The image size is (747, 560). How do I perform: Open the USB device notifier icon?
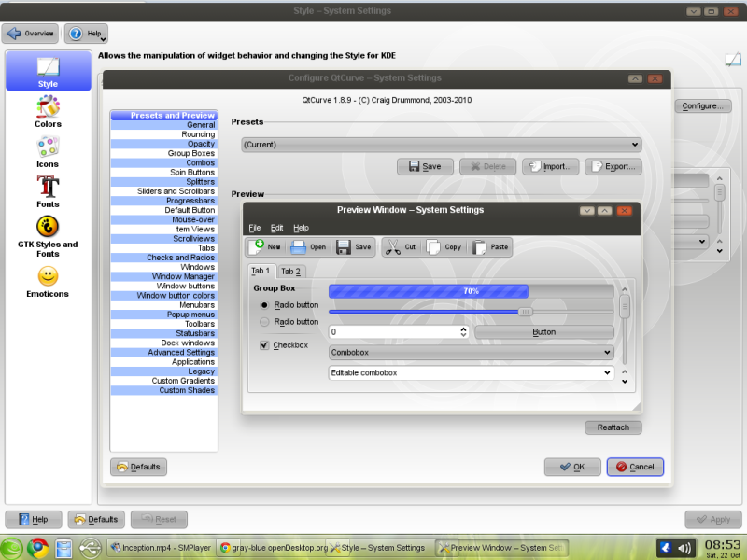(90, 548)
